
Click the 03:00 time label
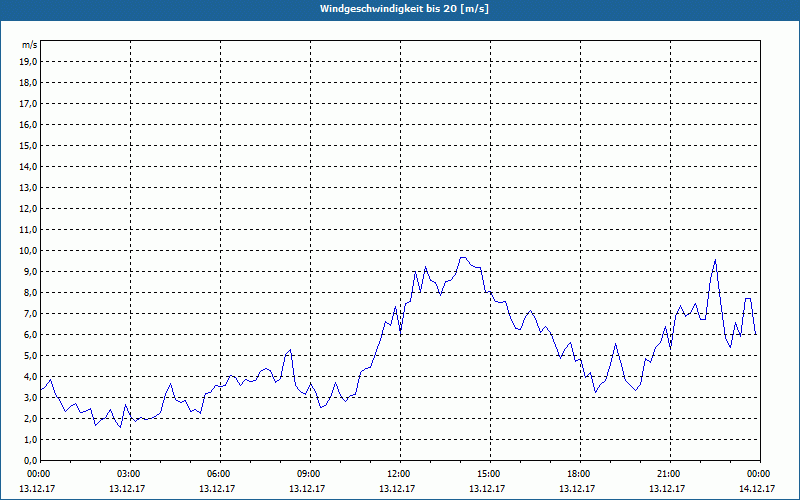pyautogui.click(x=127, y=474)
